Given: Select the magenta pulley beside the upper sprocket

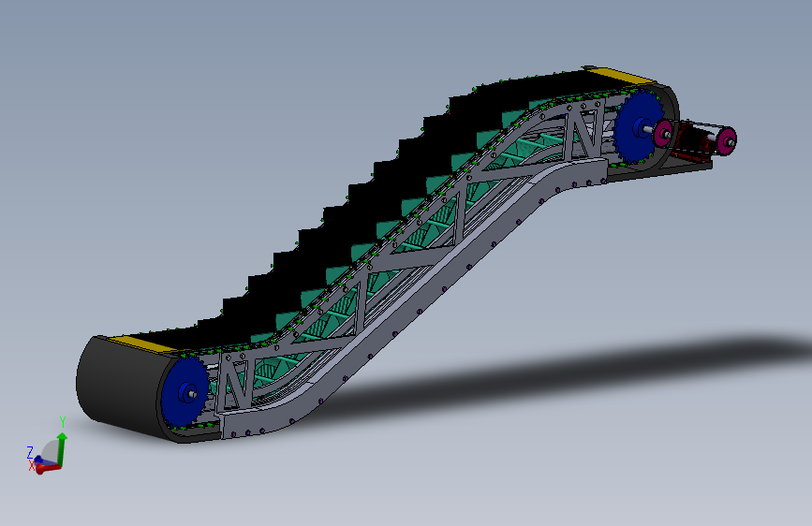Looking at the screenshot, I should tap(662, 134).
